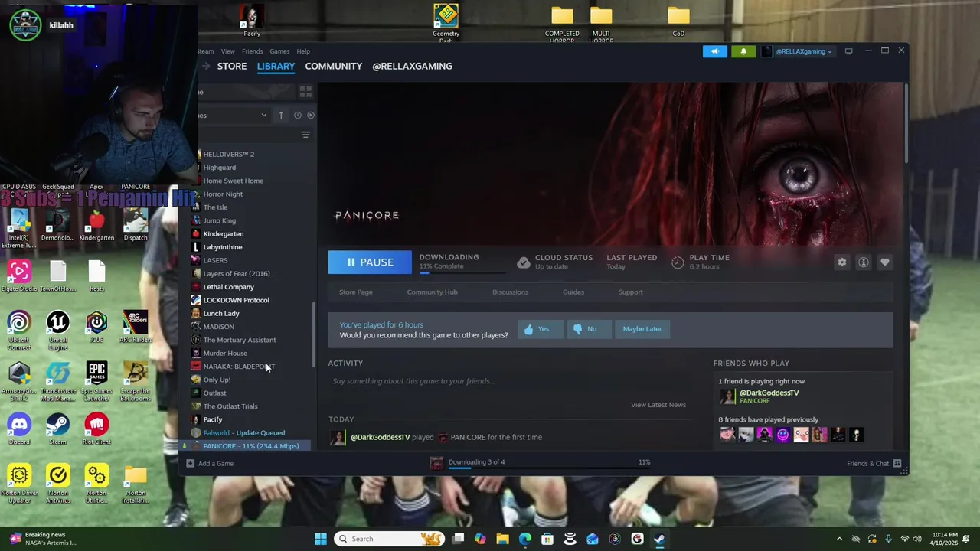Click the game list scrollbar
Image resolution: width=980 pixels, height=551 pixels.
312,334
